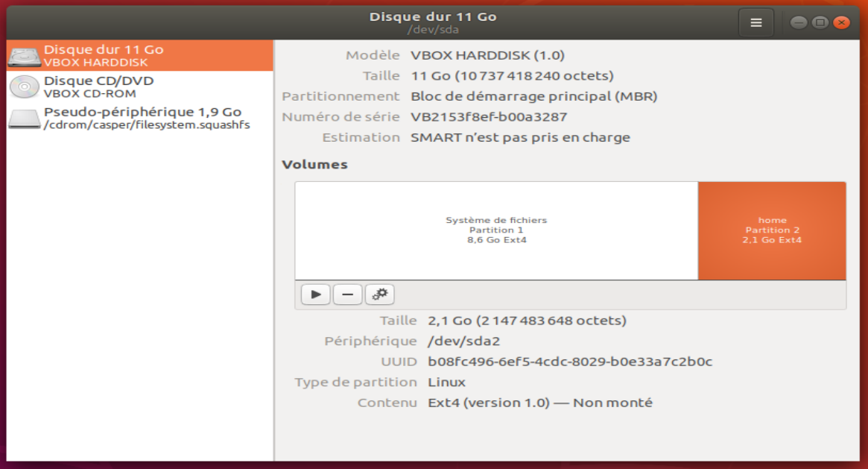Mount the selected partition with the play button
Image resolution: width=868 pixels, height=469 pixels.
coord(316,295)
